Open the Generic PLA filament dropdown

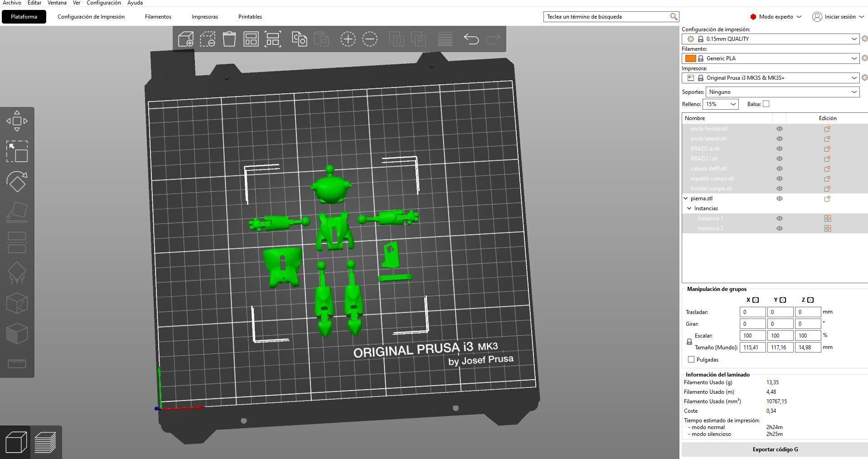coord(771,58)
